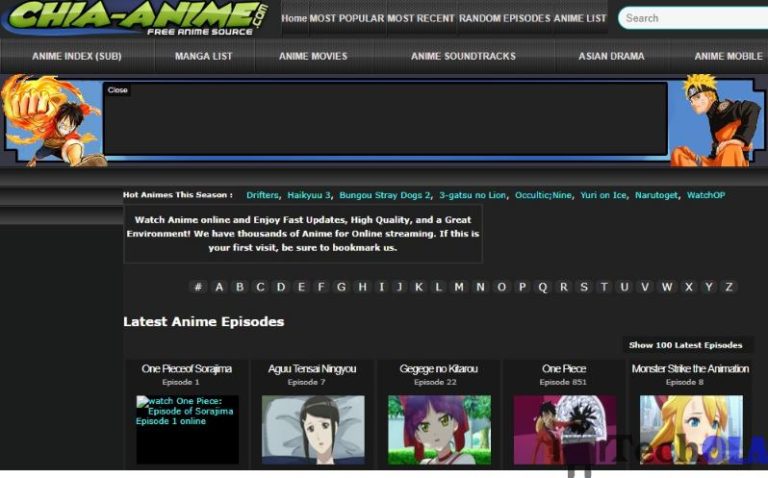Click Aguu Tensai Ningyou episode thumbnail

point(313,430)
